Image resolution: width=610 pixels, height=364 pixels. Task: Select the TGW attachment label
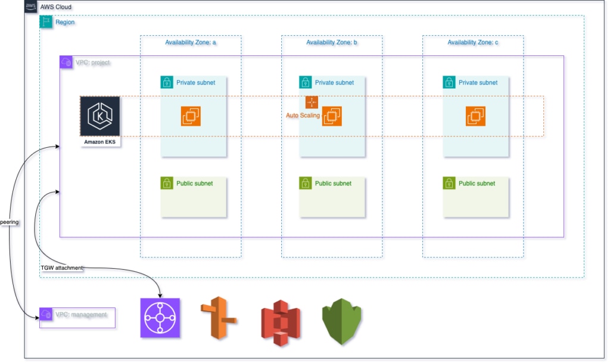(x=61, y=267)
